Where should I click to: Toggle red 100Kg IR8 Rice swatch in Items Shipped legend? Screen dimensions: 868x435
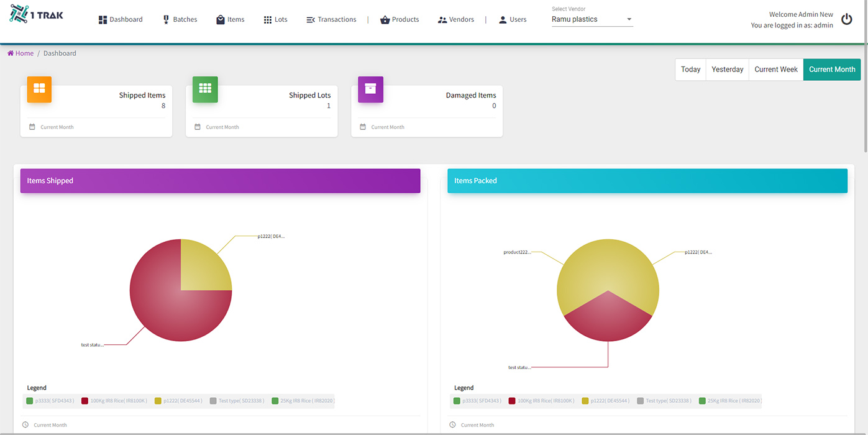click(85, 401)
